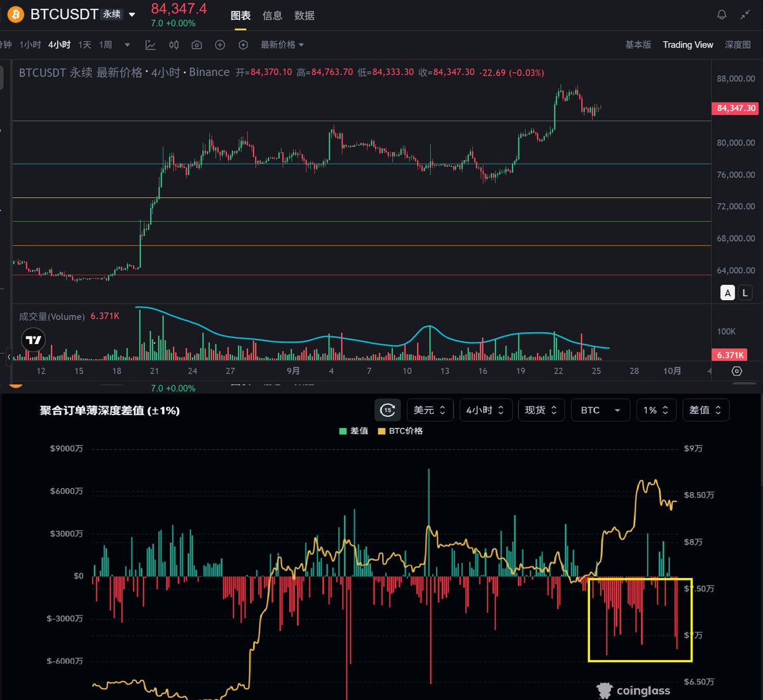Open time axis settings gear icon
Screen dimensions: 763x700
(736, 371)
